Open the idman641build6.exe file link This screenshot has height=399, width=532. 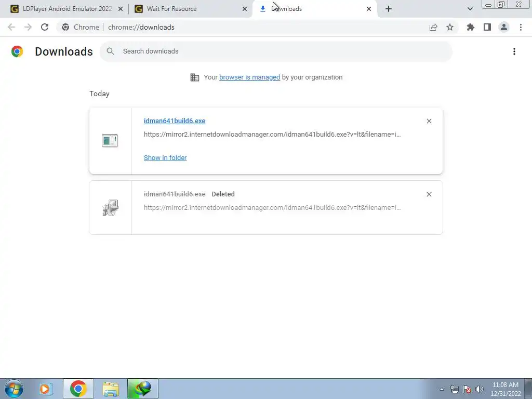coord(175,121)
